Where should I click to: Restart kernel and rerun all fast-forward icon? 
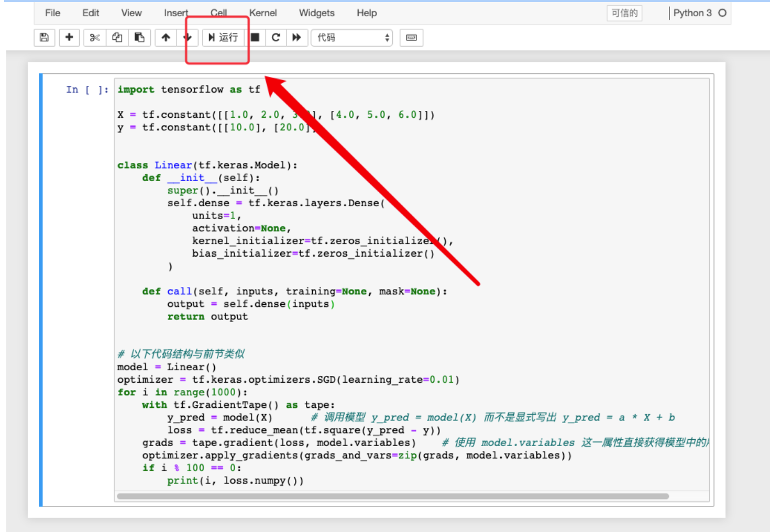(296, 38)
